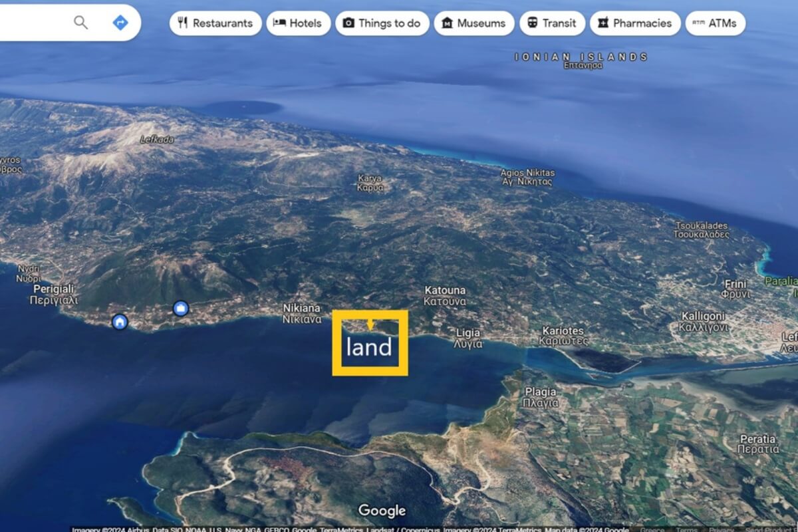
Task: Click the Plagia village label
Action: tap(541, 398)
